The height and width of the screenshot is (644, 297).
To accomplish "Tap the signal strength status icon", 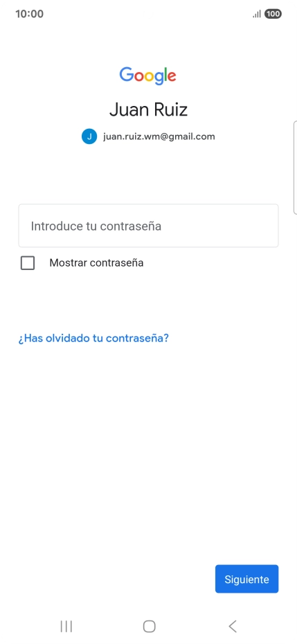I will pos(257,14).
